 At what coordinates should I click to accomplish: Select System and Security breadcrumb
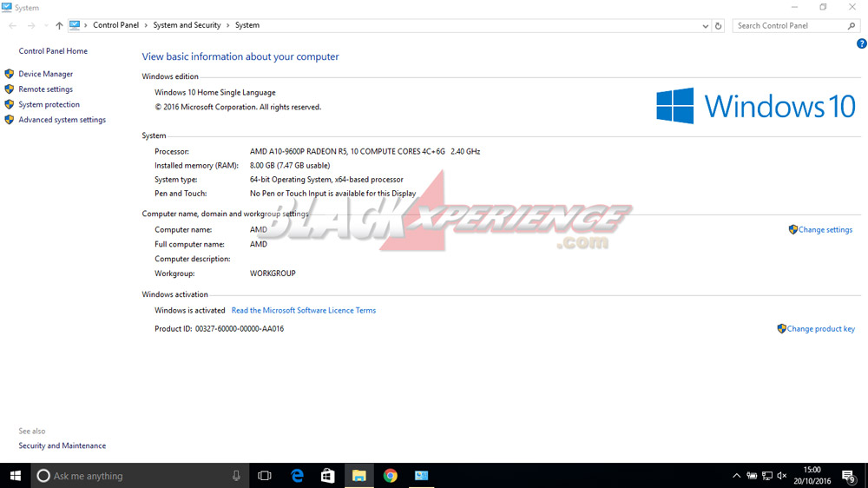pos(187,25)
